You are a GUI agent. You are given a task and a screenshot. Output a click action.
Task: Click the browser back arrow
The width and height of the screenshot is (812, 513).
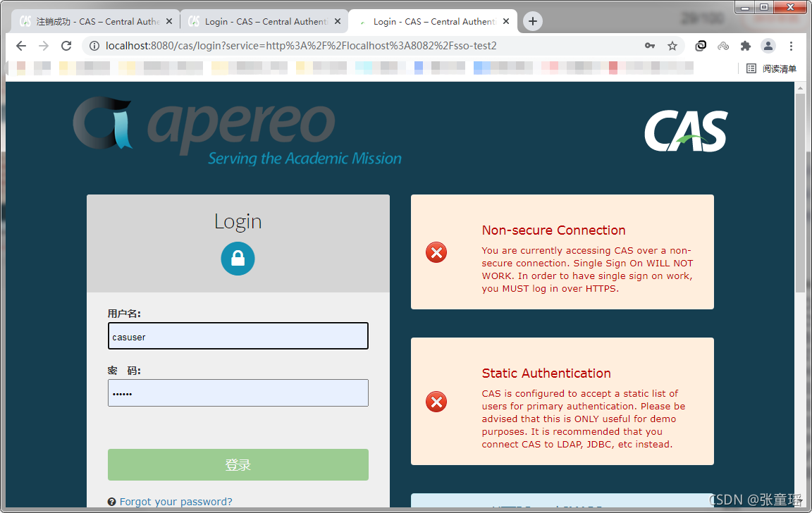[x=21, y=46]
